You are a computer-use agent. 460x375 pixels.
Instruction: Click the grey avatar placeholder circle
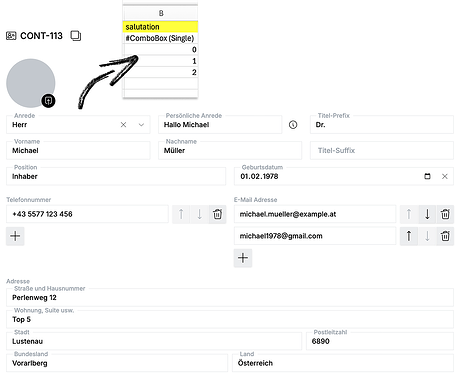point(31,83)
